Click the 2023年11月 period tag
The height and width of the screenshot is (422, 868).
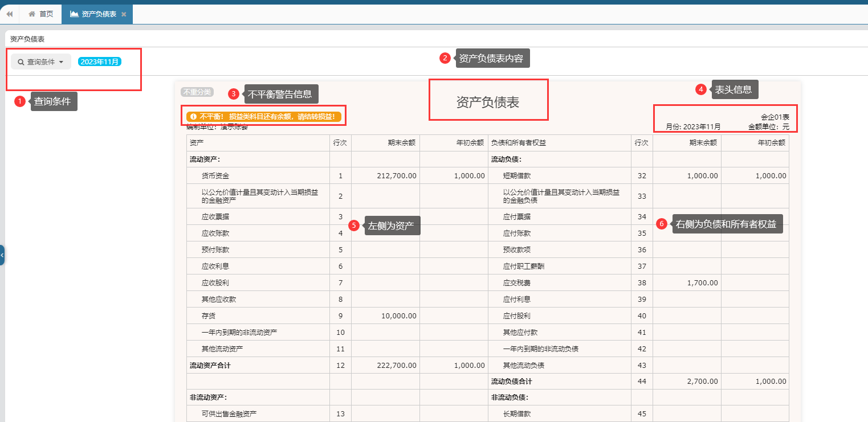tap(100, 62)
